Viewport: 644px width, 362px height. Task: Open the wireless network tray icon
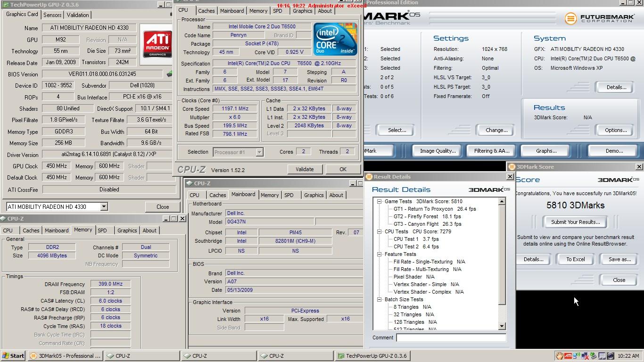pos(577,356)
